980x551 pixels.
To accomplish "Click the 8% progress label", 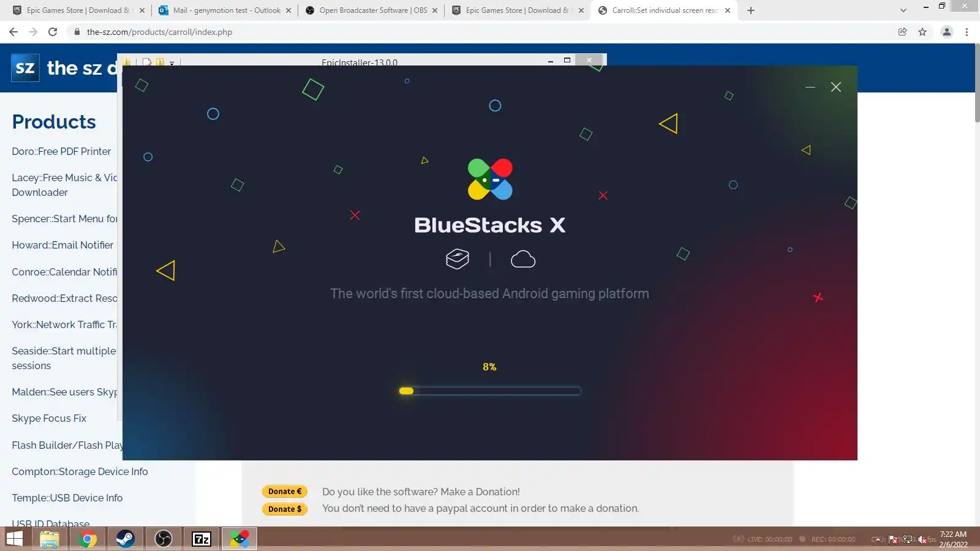I will point(489,367).
